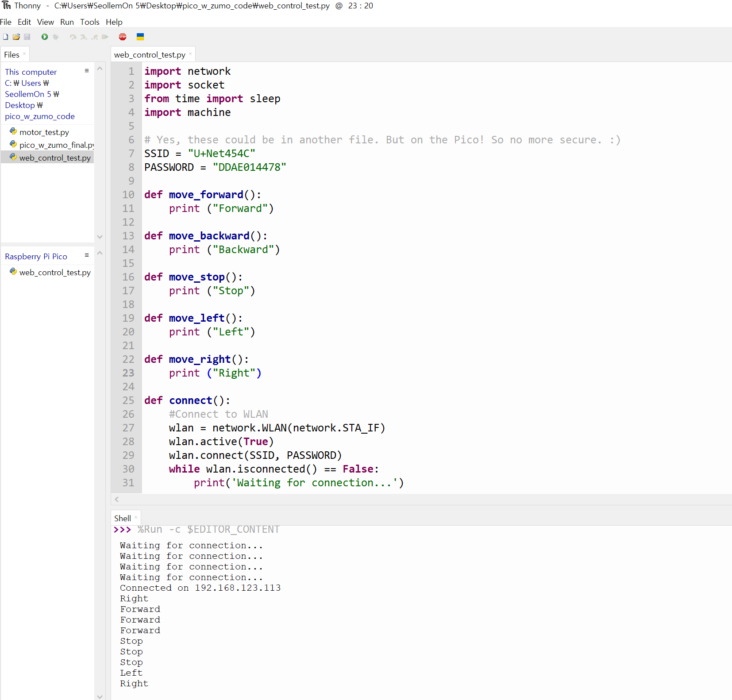This screenshot has height=700, width=732.
Task: Open a file via the folder toolbar icon
Action: click(16, 37)
